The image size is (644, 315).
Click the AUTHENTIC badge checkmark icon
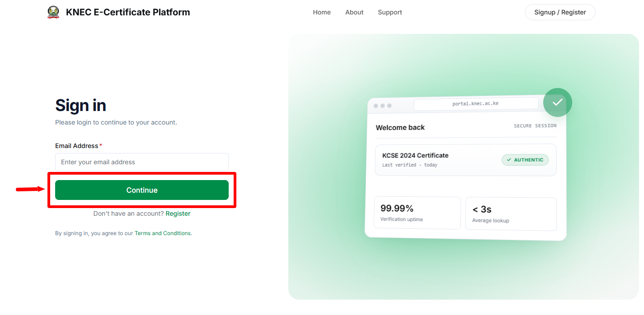click(x=509, y=160)
